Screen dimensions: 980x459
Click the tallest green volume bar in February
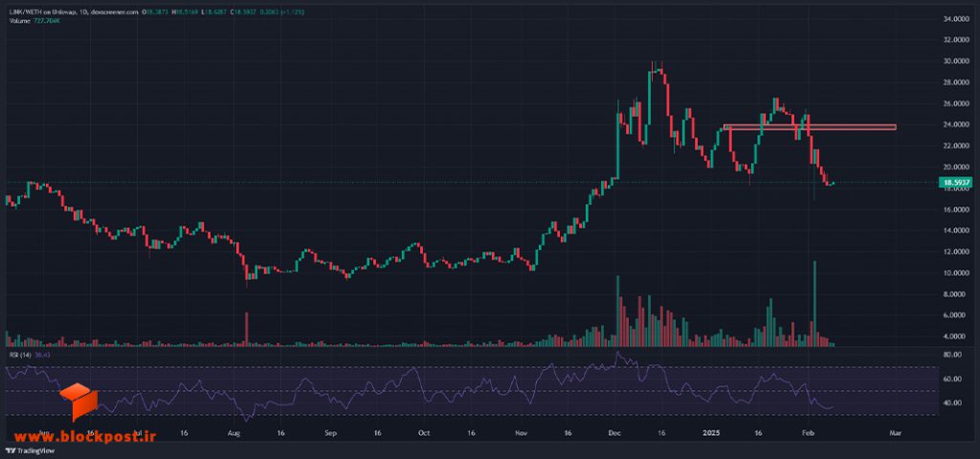click(x=815, y=303)
